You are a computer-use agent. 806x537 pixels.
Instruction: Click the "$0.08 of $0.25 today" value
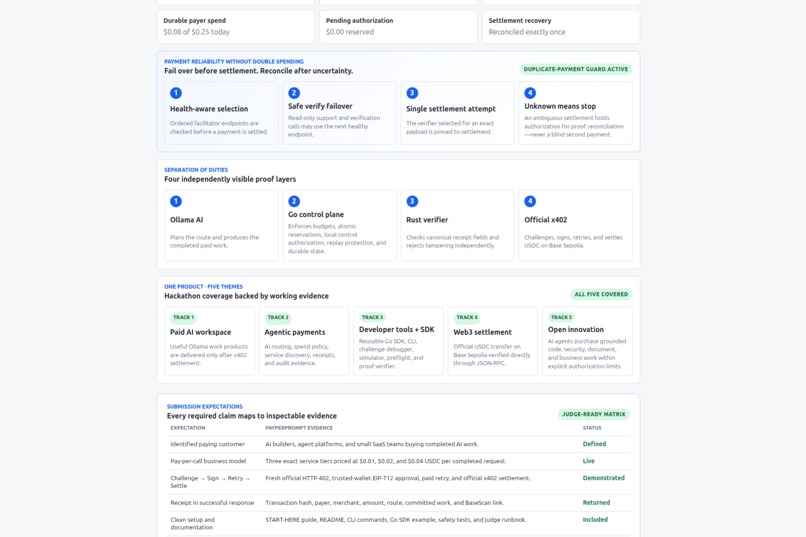pos(196,32)
